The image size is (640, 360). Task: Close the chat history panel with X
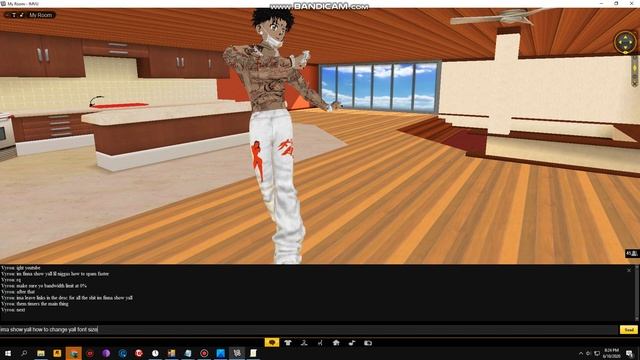(x=629, y=270)
